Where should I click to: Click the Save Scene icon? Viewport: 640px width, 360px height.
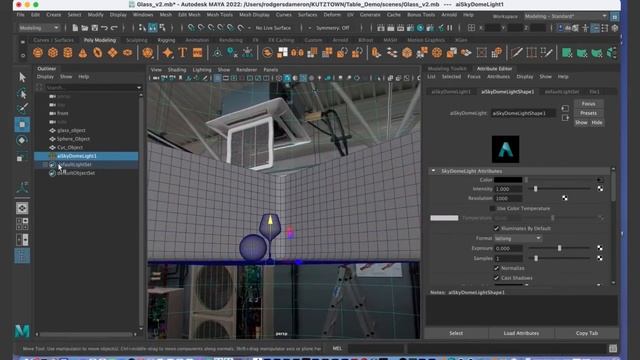click(x=95, y=28)
